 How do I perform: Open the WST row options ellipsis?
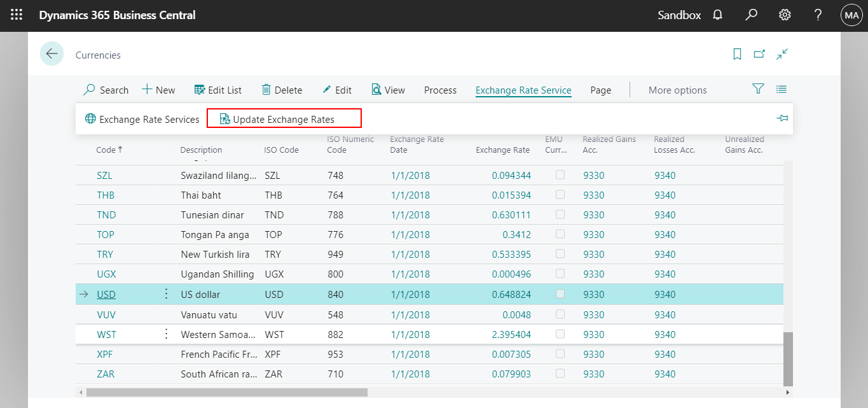point(166,334)
